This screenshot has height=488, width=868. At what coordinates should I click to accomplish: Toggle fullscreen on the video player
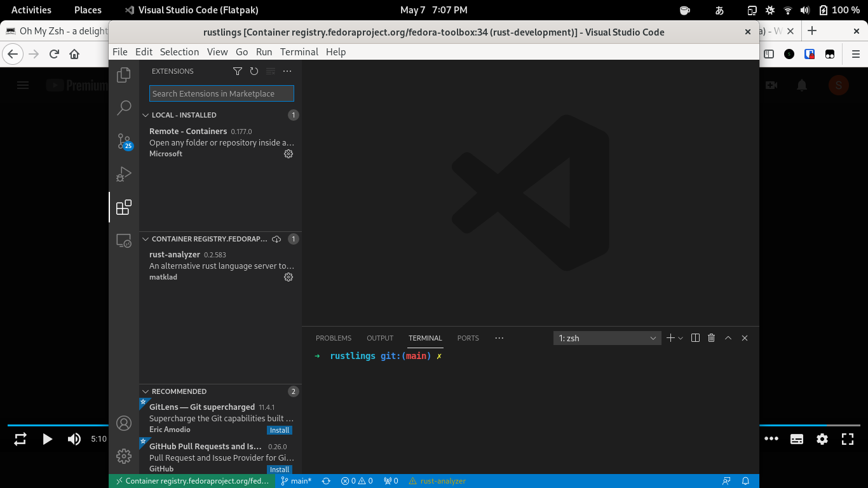pos(848,438)
